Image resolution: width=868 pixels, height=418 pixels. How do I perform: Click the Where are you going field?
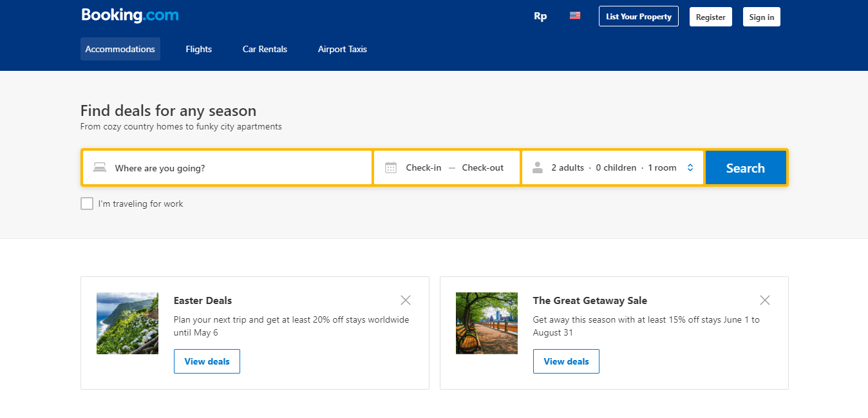click(193, 167)
